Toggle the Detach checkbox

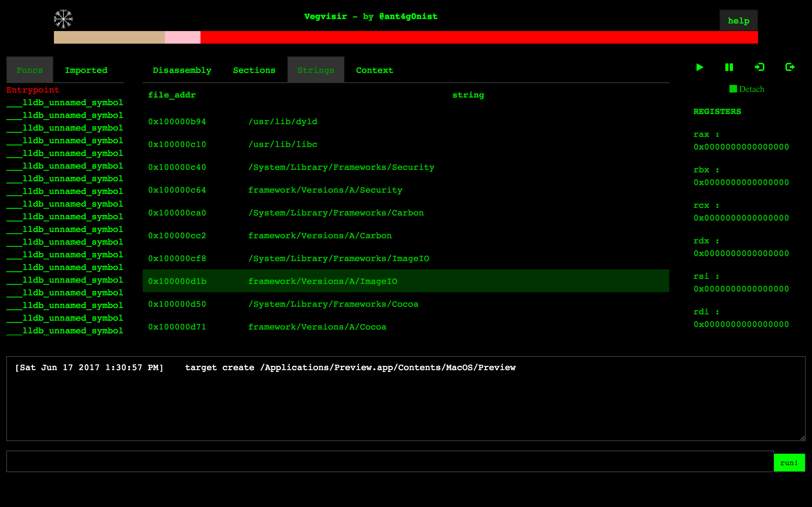(x=733, y=89)
